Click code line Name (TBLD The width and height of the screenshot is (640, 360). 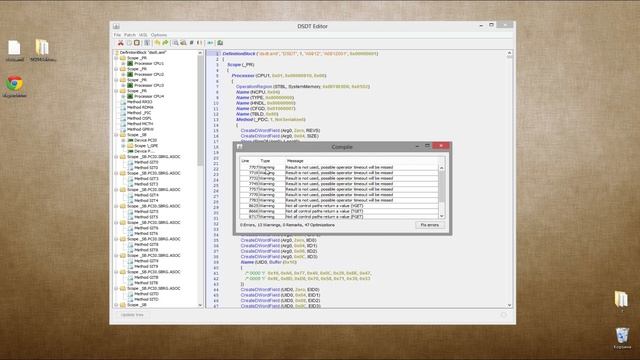click(257, 114)
